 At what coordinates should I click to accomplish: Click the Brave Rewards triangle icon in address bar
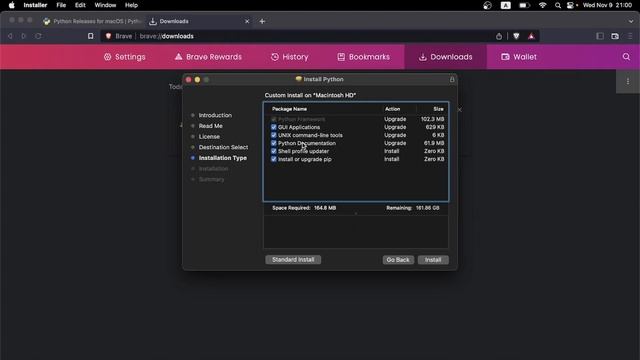coord(531,36)
